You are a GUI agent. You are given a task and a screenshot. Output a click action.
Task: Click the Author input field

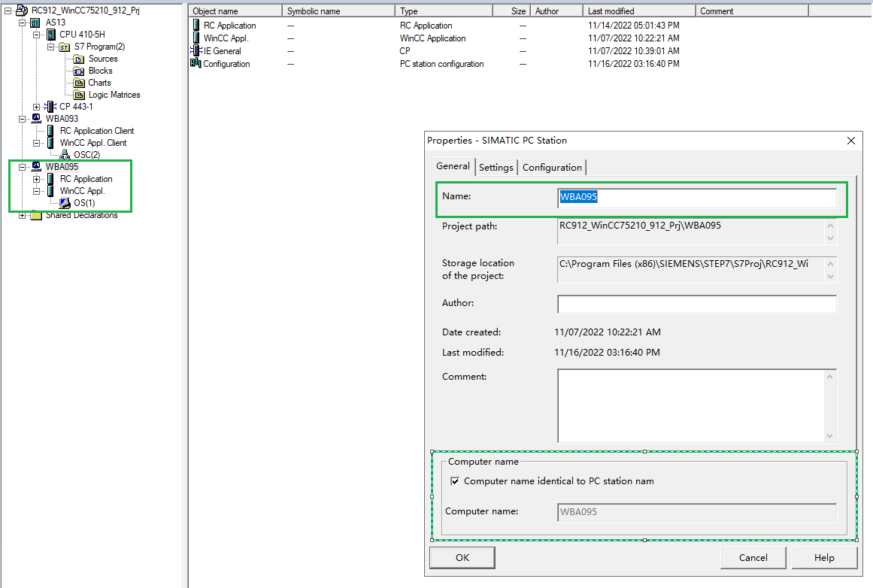696,304
